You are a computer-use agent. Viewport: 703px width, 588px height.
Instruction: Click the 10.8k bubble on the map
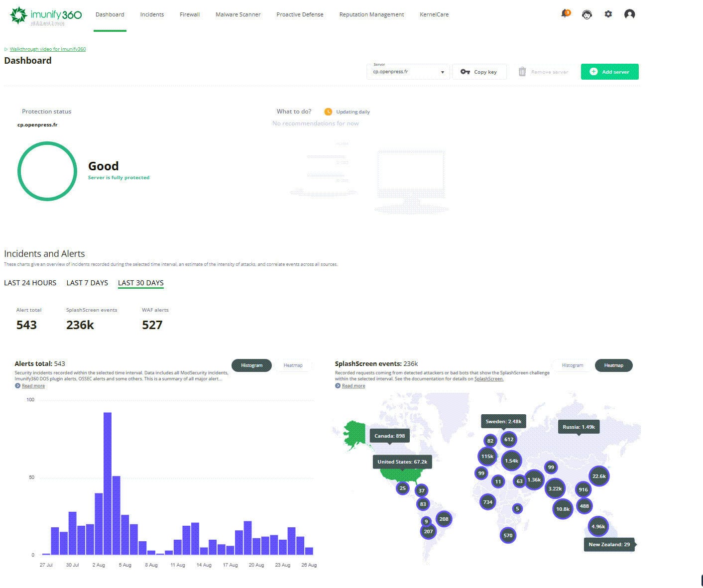563,509
